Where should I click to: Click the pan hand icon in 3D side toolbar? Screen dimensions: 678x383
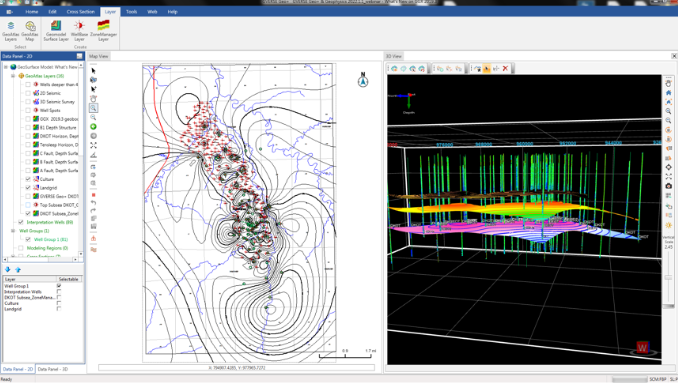click(x=668, y=83)
